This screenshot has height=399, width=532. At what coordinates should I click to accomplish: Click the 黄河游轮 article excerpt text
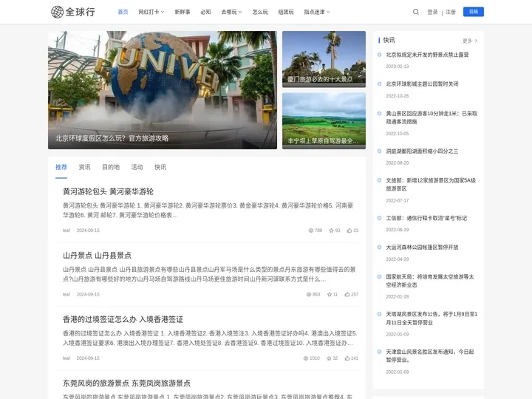(208, 211)
